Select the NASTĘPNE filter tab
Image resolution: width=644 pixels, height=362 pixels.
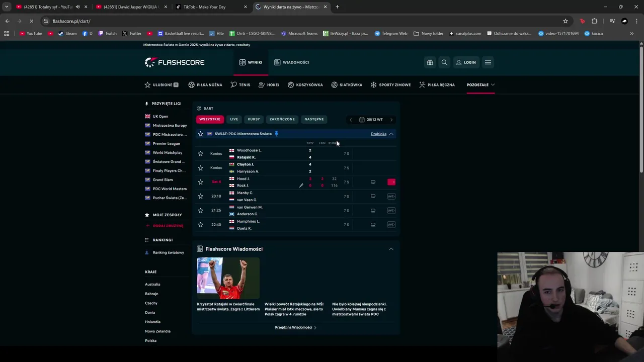(x=314, y=119)
